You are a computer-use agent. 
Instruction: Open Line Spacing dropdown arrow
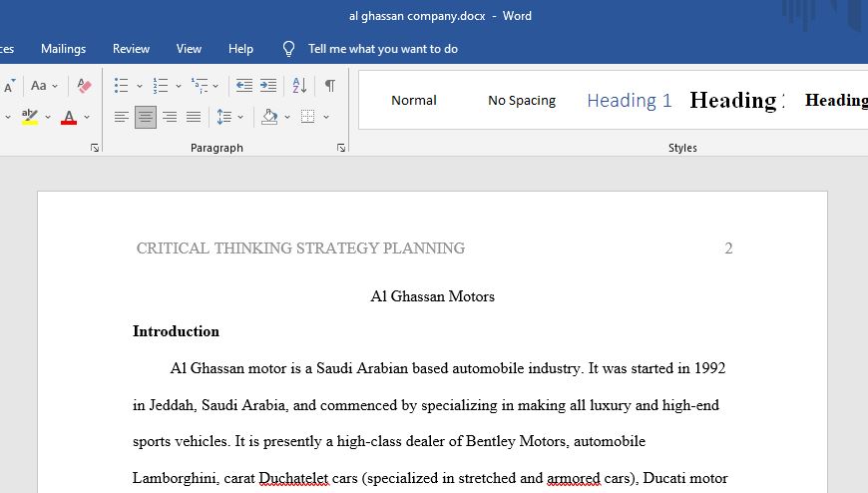pos(240,117)
